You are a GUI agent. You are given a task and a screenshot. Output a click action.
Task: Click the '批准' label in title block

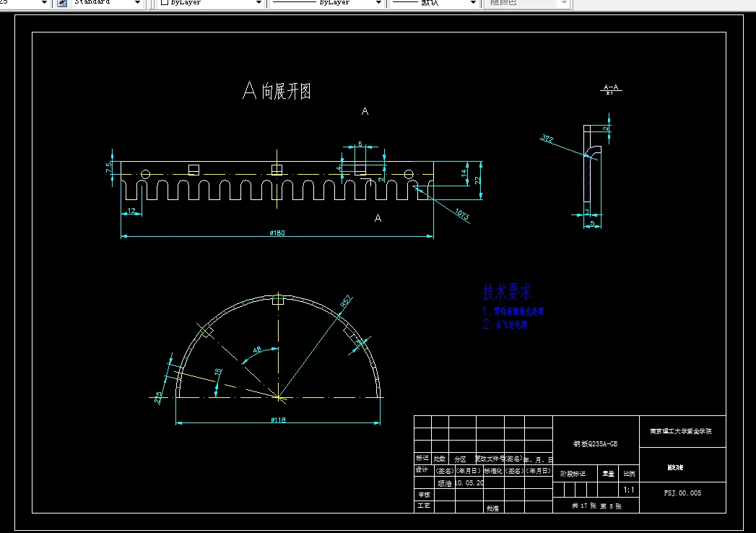tap(492, 508)
